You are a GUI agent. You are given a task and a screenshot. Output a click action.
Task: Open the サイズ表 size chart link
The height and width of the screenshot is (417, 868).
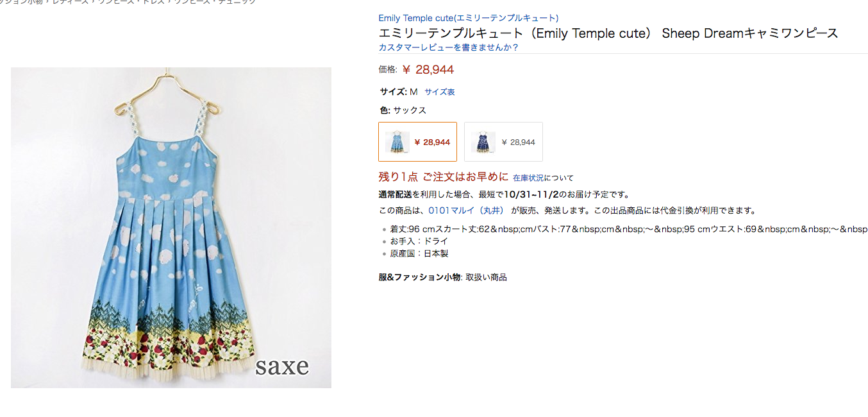pyautogui.click(x=440, y=92)
